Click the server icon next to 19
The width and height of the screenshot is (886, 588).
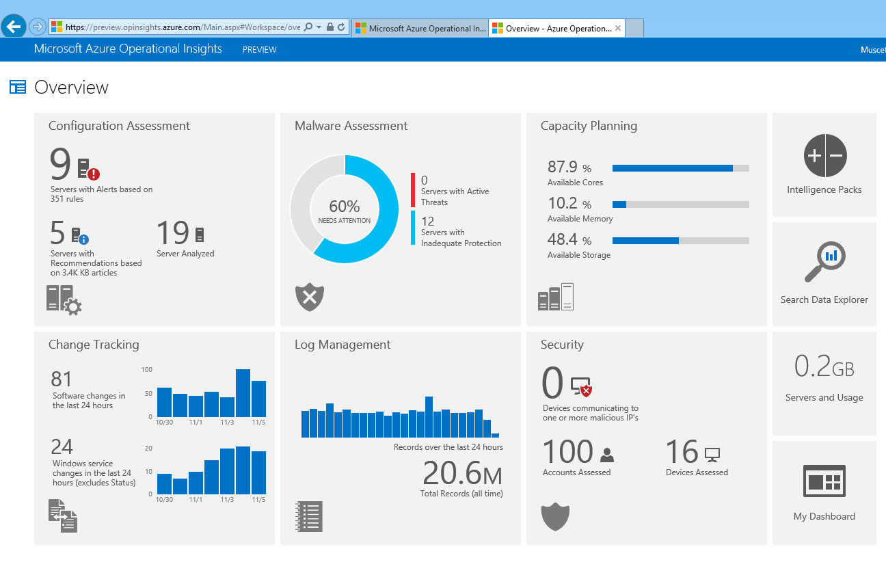tap(200, 235)
